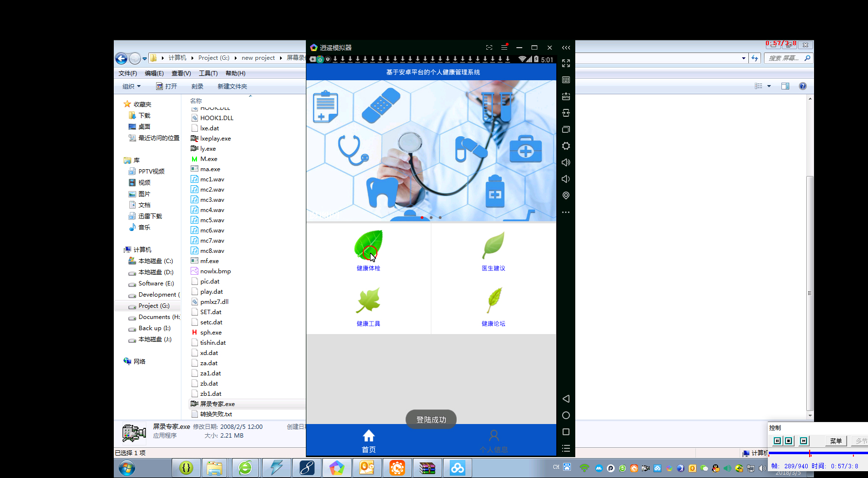Select 本地磁盘 (C:) in navigation tree
The width and height of the screenshot is (868, 478).
(x=155, y=261)
